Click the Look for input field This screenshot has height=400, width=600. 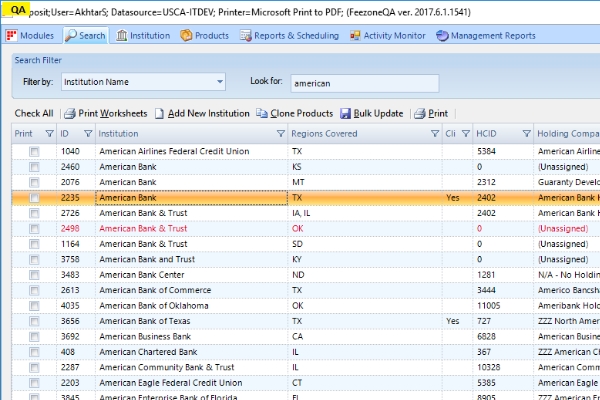pos(365,83)
